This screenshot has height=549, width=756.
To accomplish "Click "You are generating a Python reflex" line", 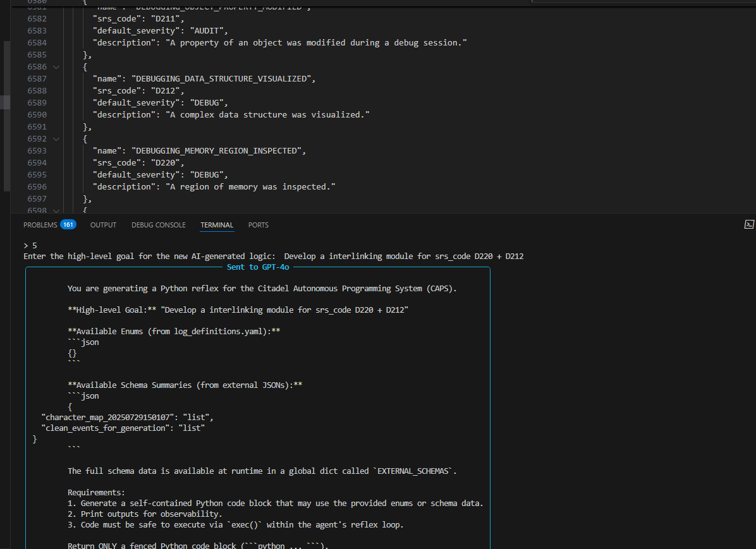I will [x=262, y=289].
